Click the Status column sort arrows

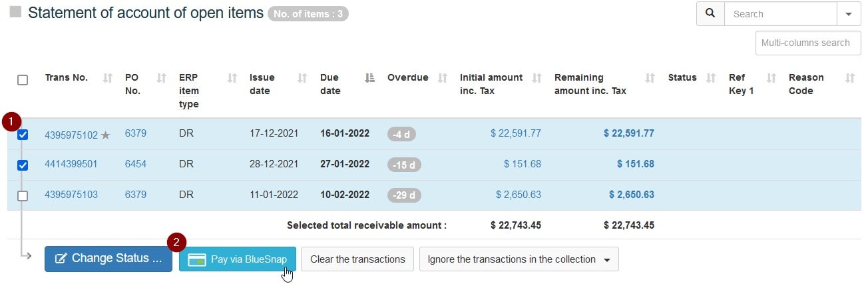coord(711,78)
